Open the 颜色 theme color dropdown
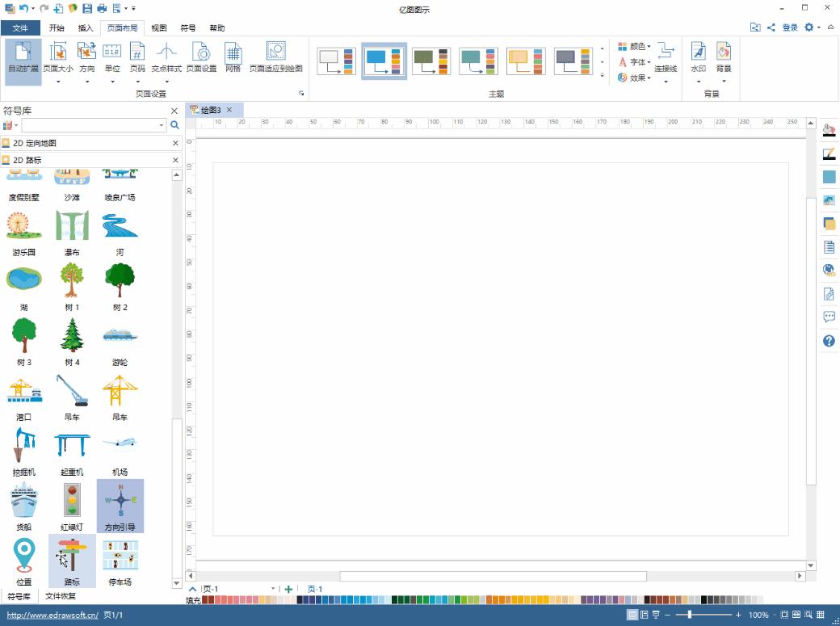840x626 pixels. click(x=634, y=47)
